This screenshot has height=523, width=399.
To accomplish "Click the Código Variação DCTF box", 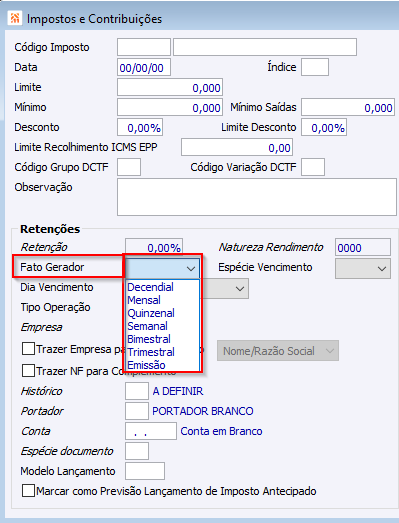I will [313, 167].
